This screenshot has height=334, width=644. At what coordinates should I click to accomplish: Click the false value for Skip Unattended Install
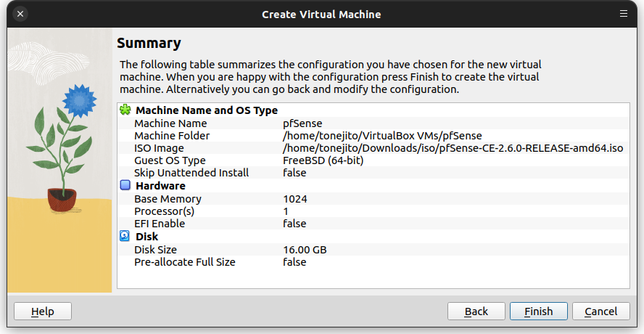click(294, 173)
